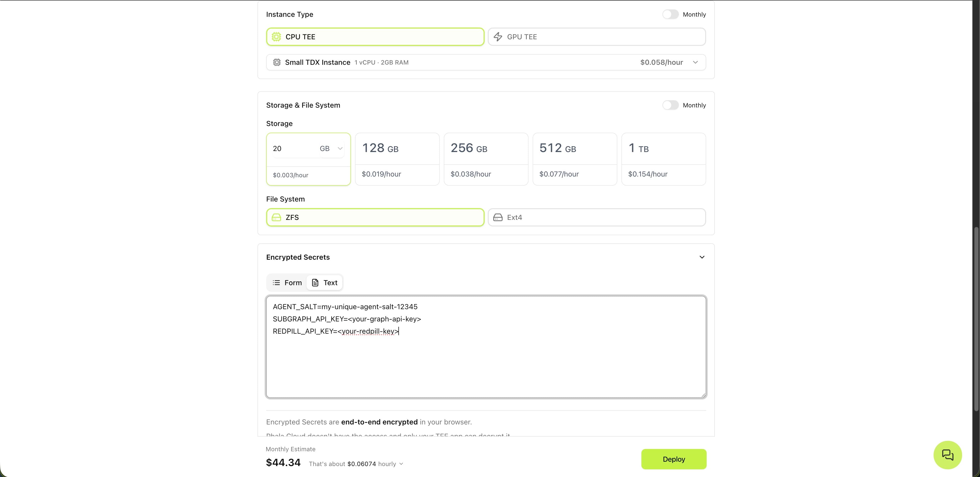Click the Text document icon
This screenshot has height=477, width=980.
[x=315, y=283]
